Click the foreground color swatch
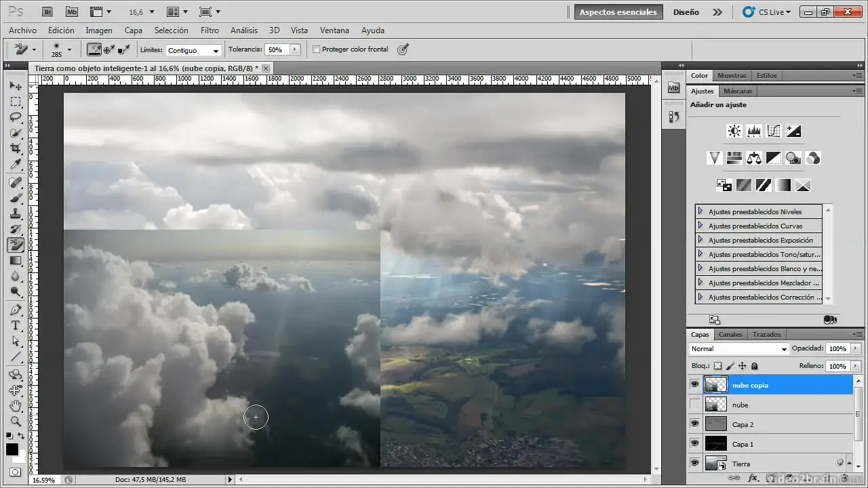Image resolution: width=868 pixels, height=488 pixels. pyautogui.click(x=12, y=449)
